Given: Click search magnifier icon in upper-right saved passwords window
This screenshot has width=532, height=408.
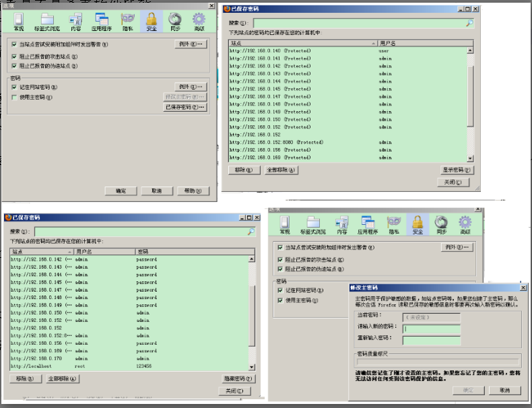Looking at the screenshot, I should click(x=469, y=24).
